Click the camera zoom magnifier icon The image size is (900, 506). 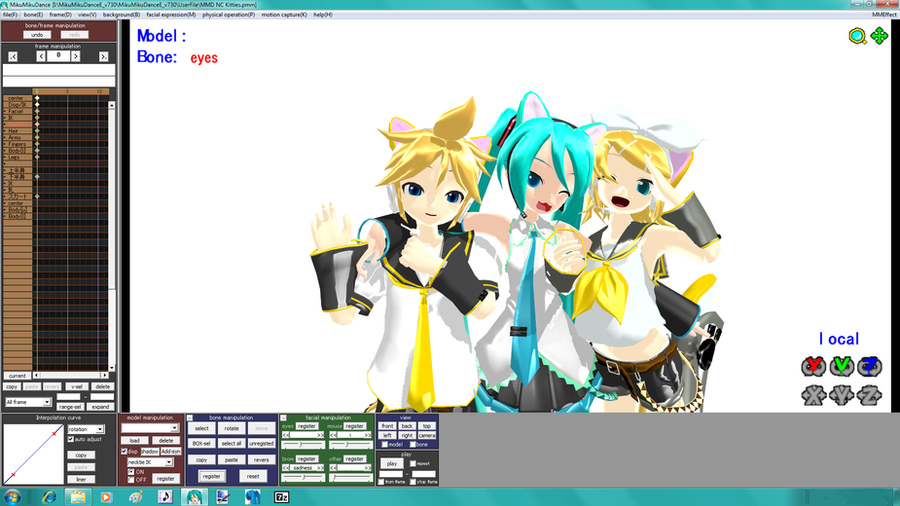(858, 36)
